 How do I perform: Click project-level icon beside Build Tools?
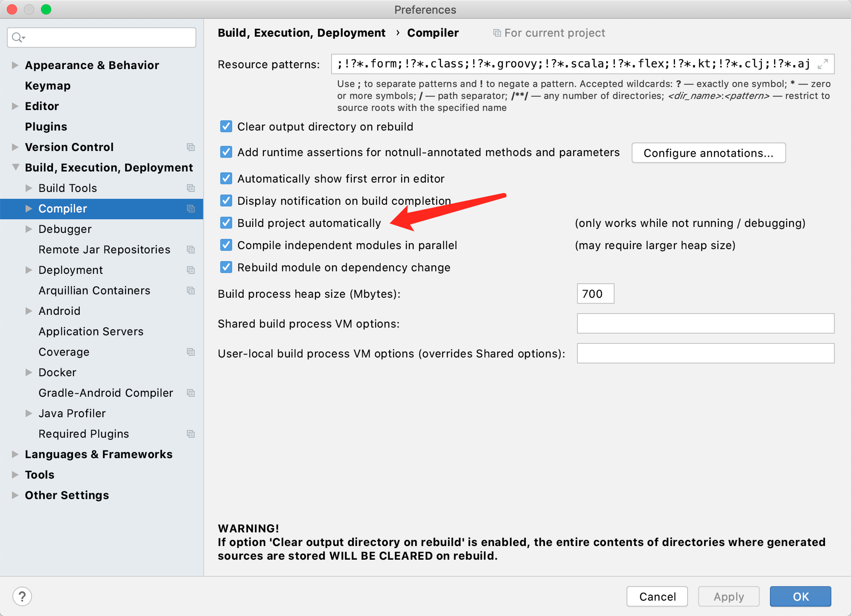pyautogui.click(x=191, y=188)
